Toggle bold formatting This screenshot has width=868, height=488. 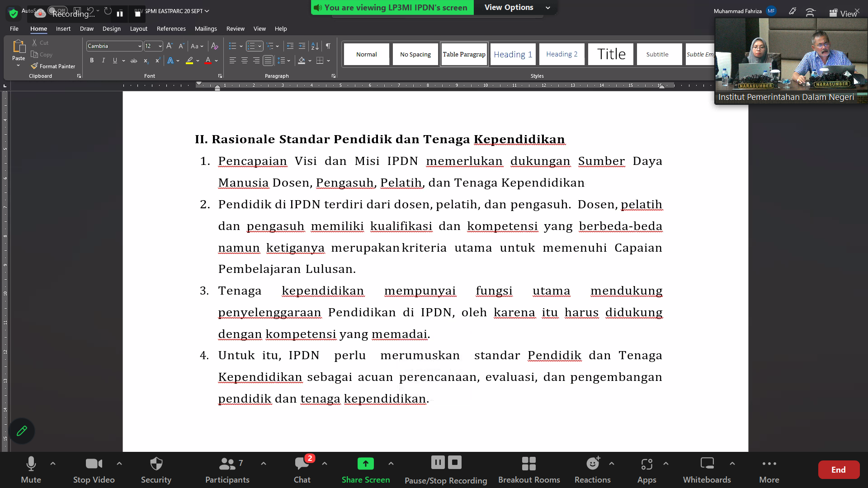pos(92,61)
